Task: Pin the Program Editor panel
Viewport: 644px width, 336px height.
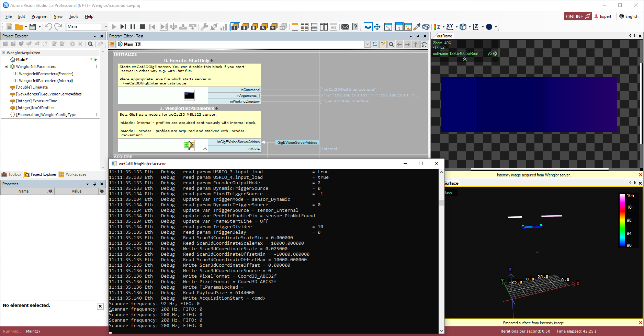Action: pos(418,36)
